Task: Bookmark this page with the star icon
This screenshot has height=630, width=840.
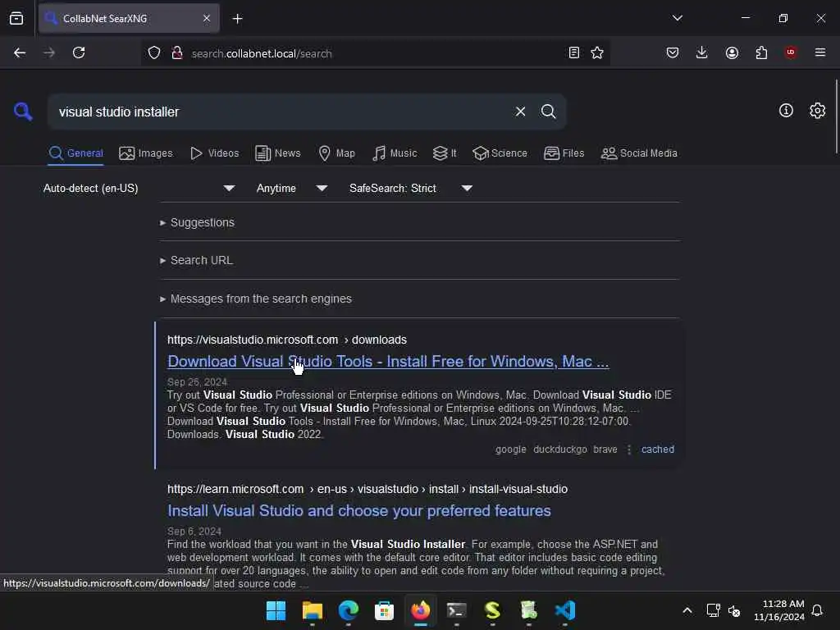Action: (x=597, y=52)
